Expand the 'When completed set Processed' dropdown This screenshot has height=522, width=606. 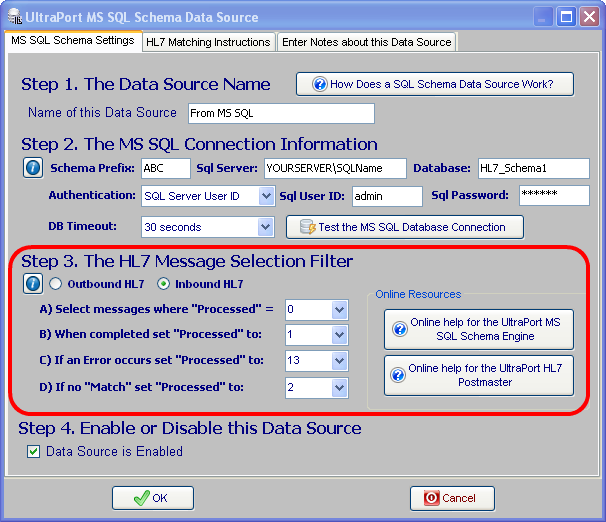(339, 335)
